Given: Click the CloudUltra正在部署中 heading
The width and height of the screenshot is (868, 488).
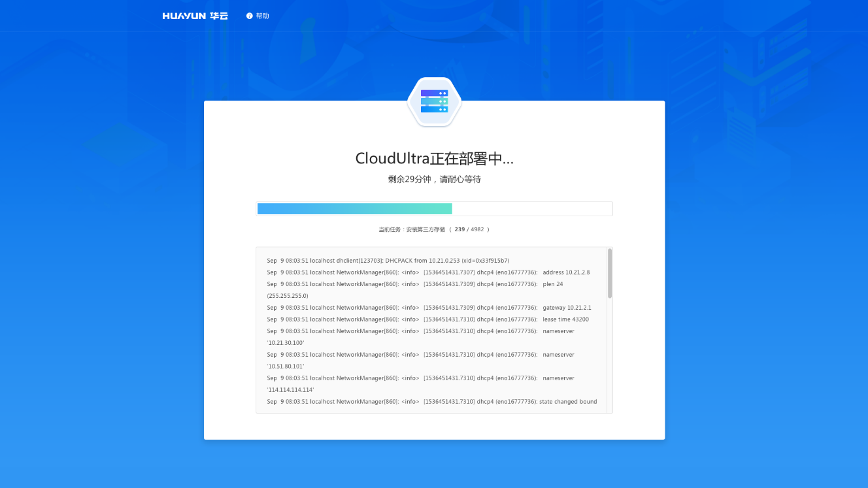Looking at the screenshot, I should click(x=434, y=159).
